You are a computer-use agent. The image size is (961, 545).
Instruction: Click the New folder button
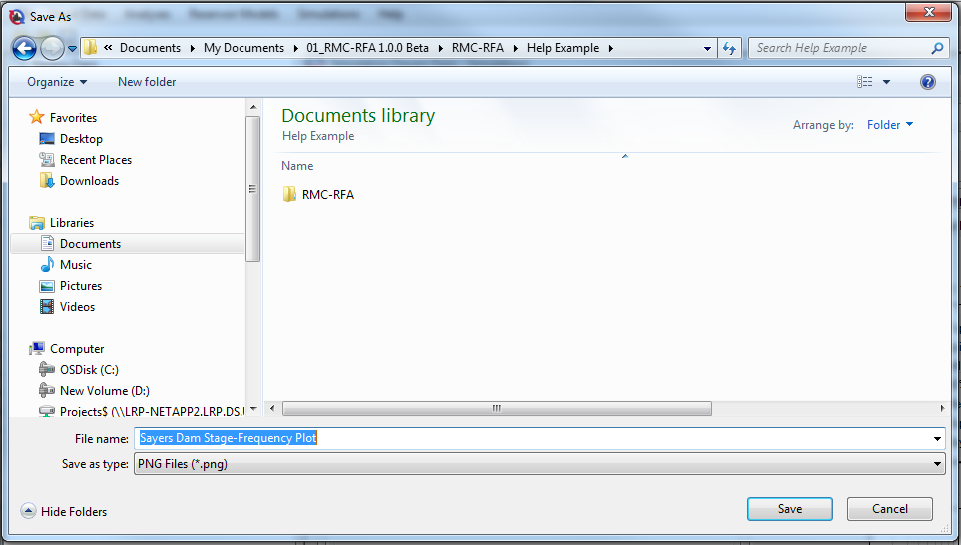147,82
